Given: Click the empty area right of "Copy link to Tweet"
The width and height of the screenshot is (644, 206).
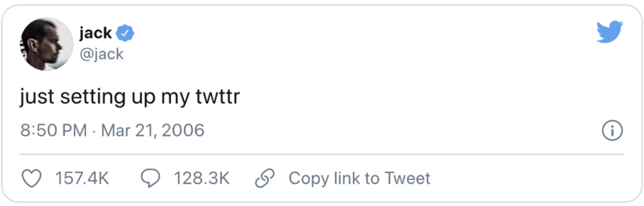Looking at the screenshot, I should pyautogui.click(x=527, y=178).
